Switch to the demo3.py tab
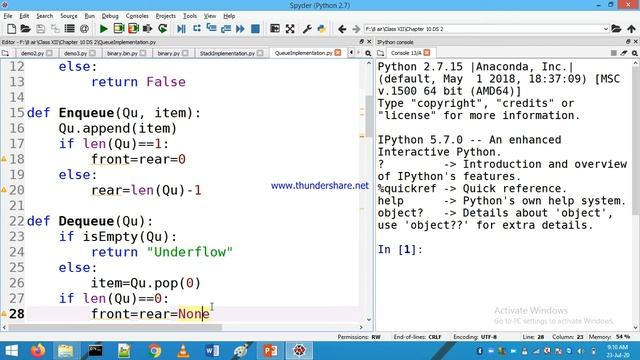The height and width of the screenshot is (360, 640). (76, 53)
